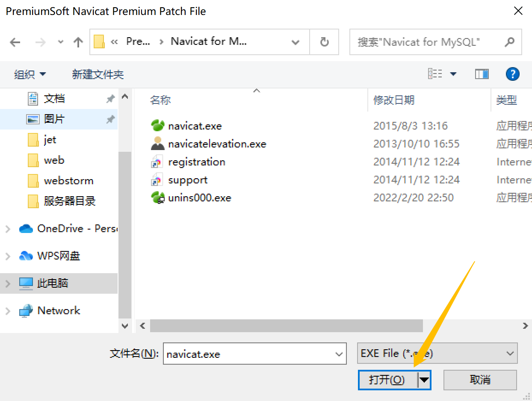The image size is (532, 401).
Task: Select the navicat.exe file icon
Action: 157,126
